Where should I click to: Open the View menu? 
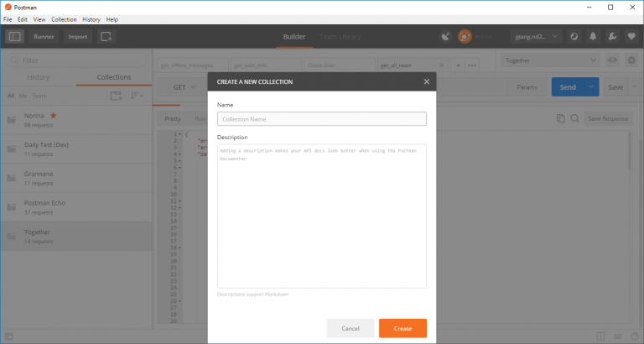39,19
